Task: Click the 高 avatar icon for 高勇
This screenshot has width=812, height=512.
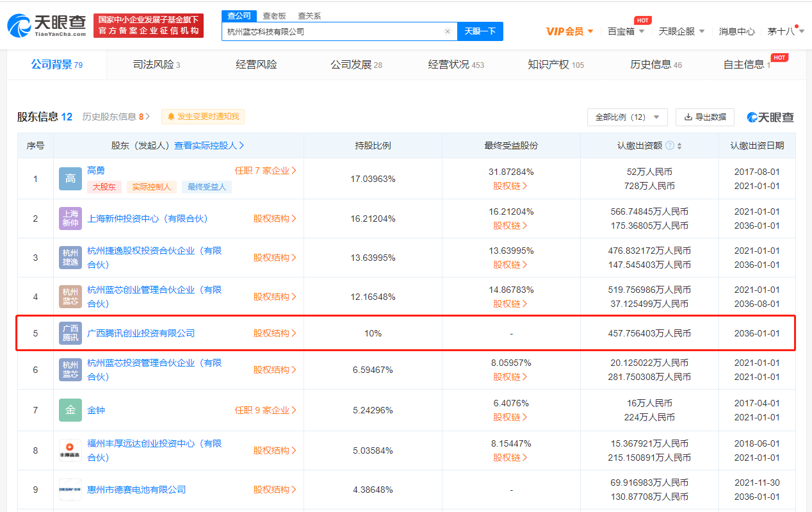Action: 70,179
